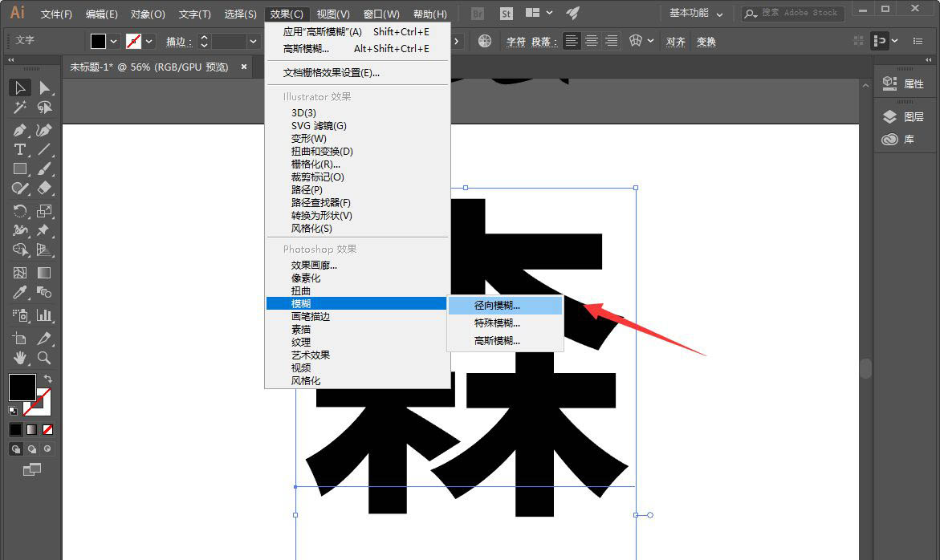Viewport: 940px width, 560px height.
Task: Select the Shaper tool
Action: point(20,188)
